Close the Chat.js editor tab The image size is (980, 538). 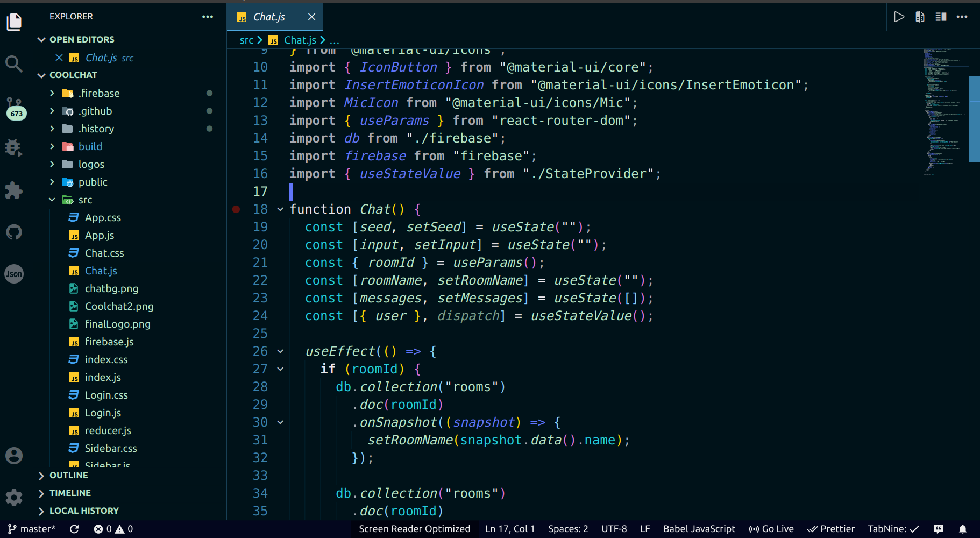point(311,17)
